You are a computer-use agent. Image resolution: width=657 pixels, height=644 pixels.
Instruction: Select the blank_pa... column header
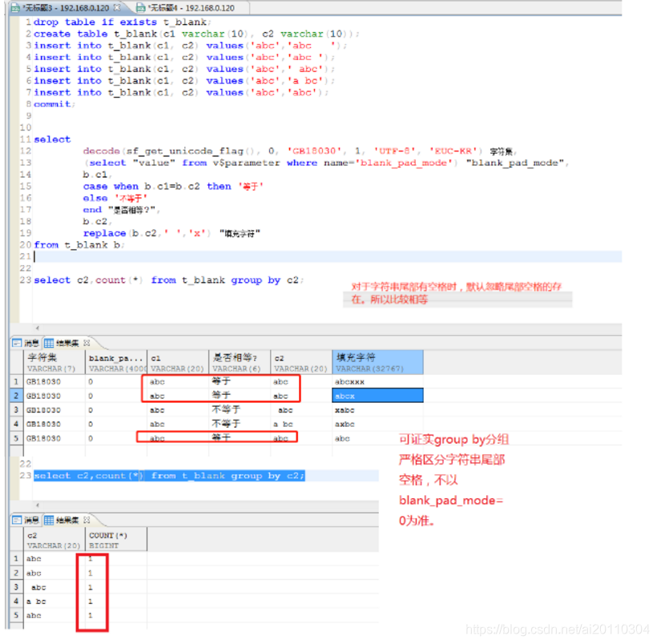pyautogui.click(x=116, y=362)
